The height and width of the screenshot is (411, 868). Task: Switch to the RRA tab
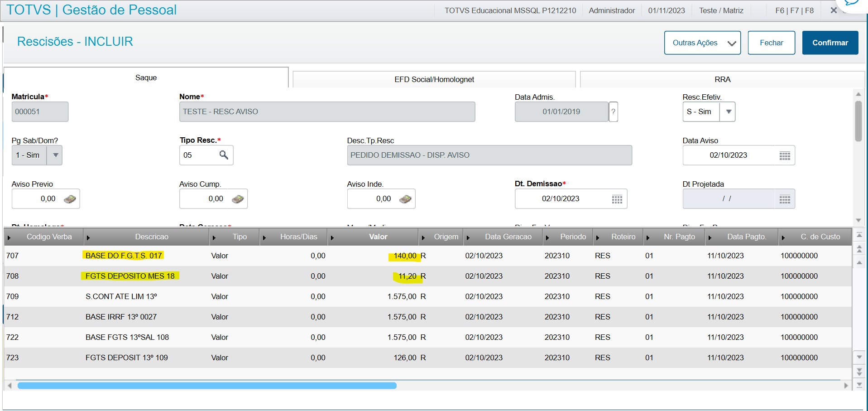click(722, 79)
